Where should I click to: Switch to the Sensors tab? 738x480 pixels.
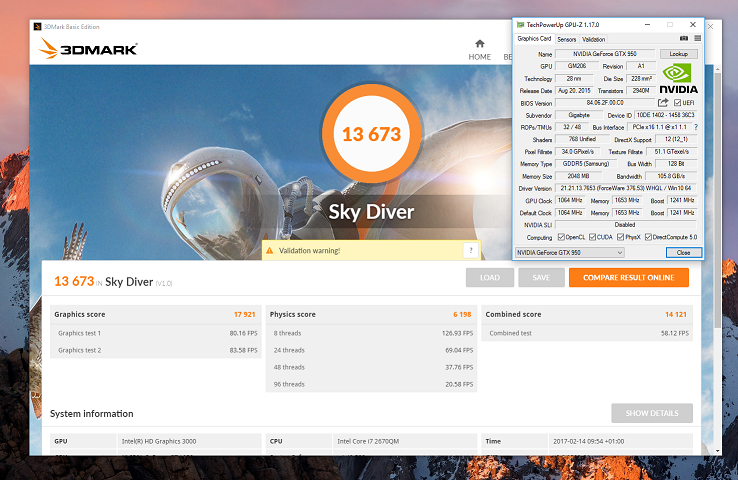[567, 40]
